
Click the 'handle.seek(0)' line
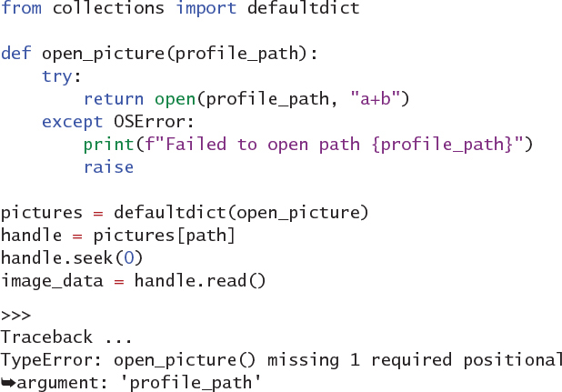click(73, 258)
